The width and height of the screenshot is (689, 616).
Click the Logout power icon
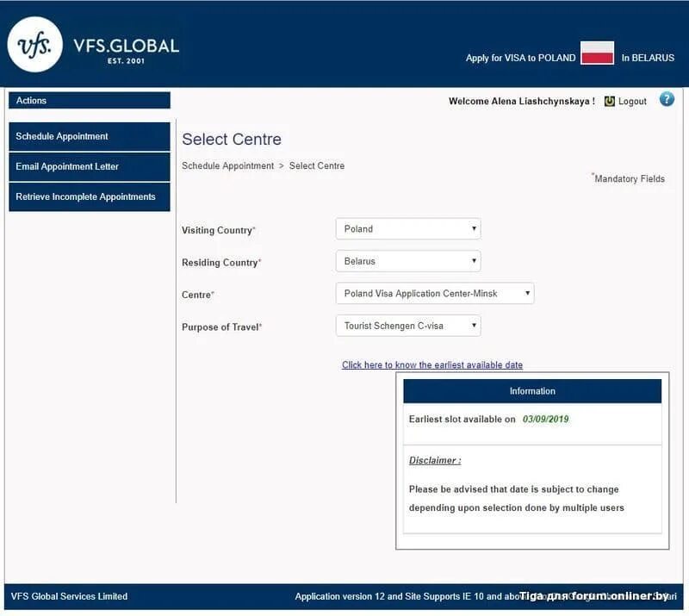609,101
